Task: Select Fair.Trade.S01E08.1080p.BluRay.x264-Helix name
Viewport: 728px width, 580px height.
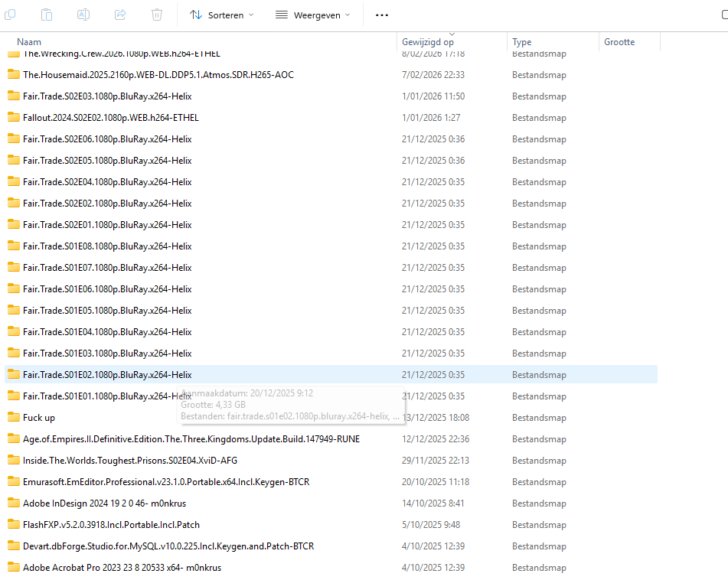Action: pos(107,246)
